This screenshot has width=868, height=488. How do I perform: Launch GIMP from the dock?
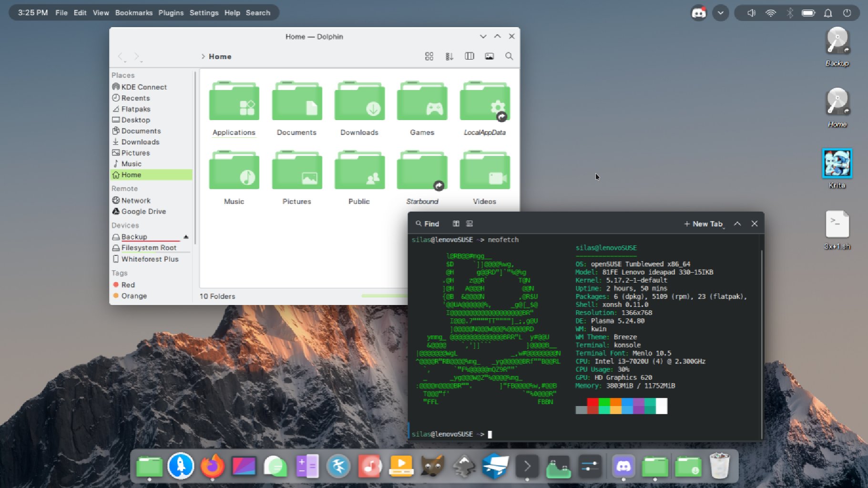433,466
